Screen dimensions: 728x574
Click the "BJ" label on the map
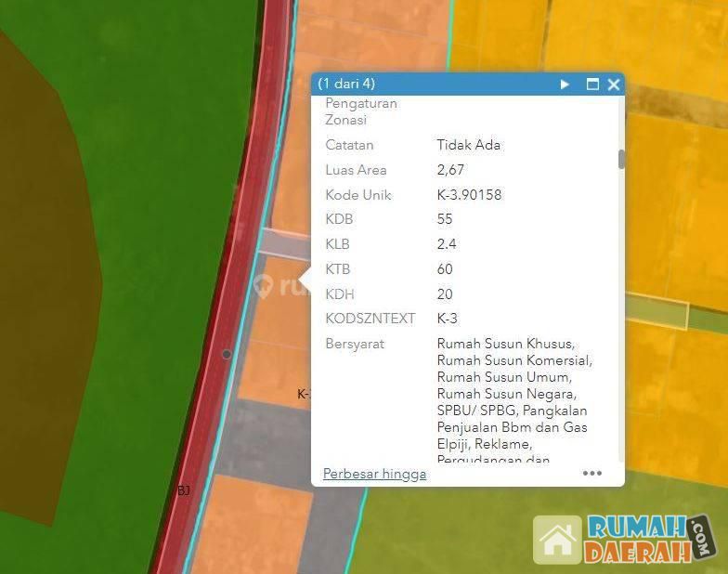(183, 490)
